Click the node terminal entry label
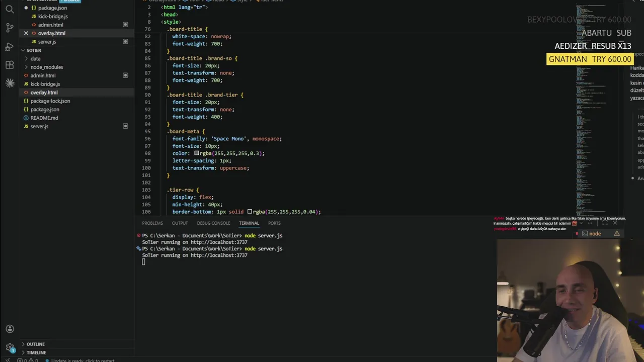Viewport: 644px width, 362px height. tap(595, 234)
